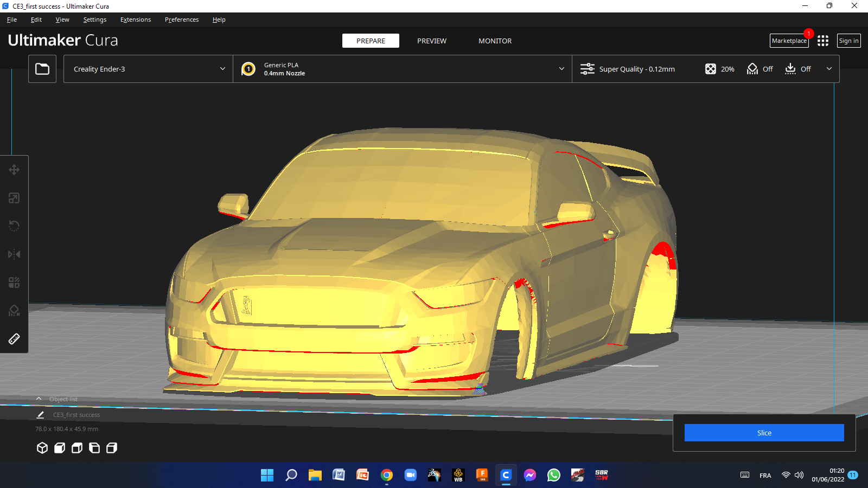The width and height of the screenshot is (868, 488).
Task: Open File Explorer from taskbar
Action: pos(315,476)
